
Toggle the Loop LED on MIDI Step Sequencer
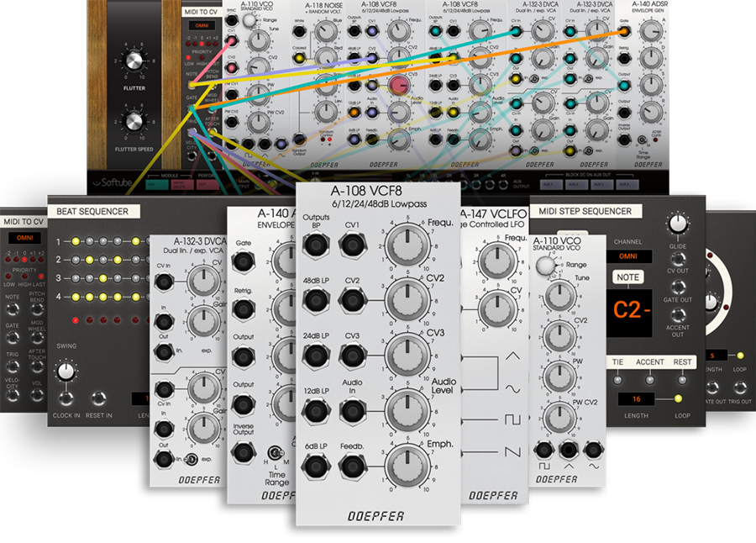click(678, 398)
